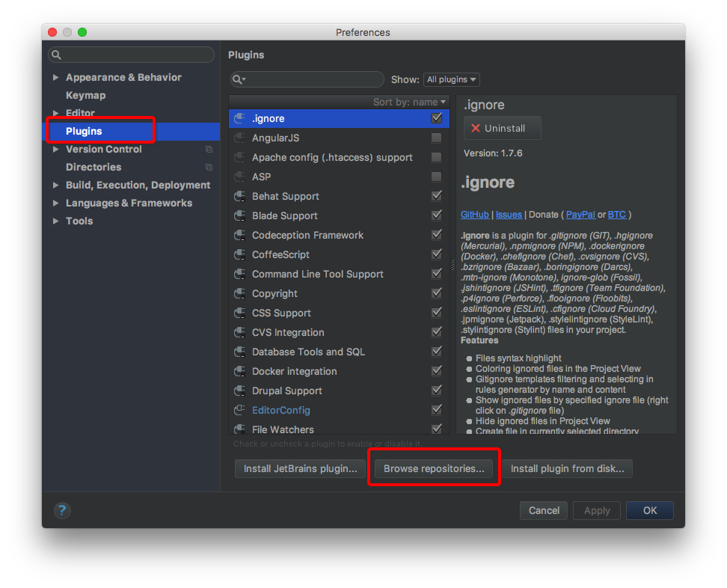The width and height of the screenshot is (727, 588).
Task: Click the AngularJS plugin icon
Action: coord(239,138)
